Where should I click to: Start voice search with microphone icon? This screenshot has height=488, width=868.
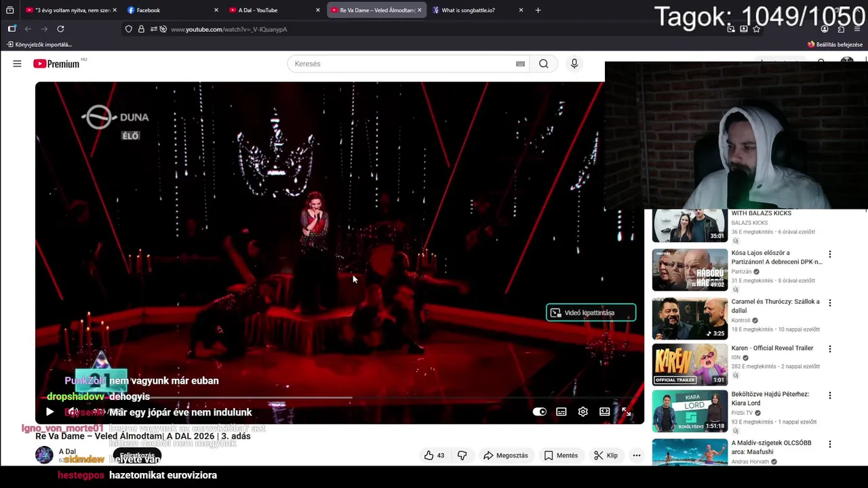pyautogui.click(x=574, y=64)
